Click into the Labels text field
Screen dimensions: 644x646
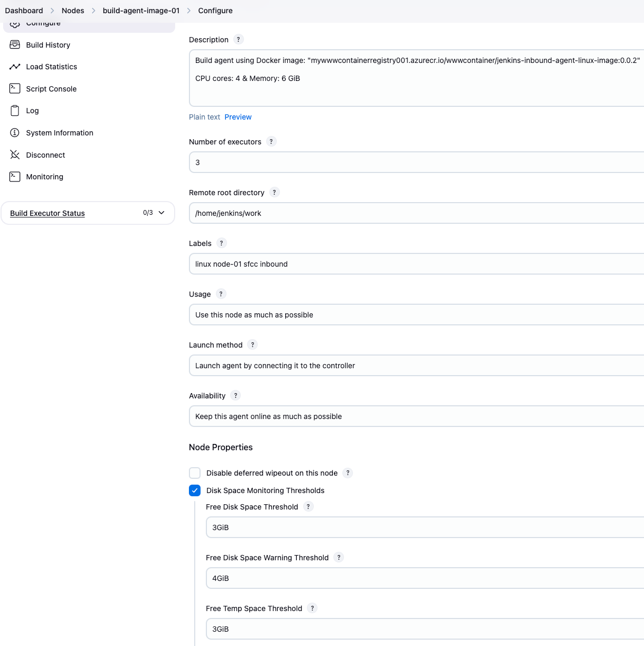pos(416,264)
